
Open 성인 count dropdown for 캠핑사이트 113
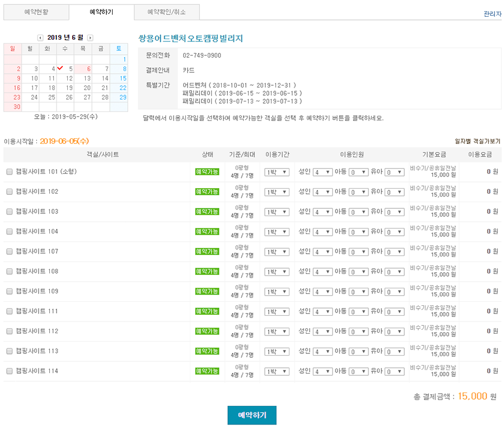click(323, 352)
